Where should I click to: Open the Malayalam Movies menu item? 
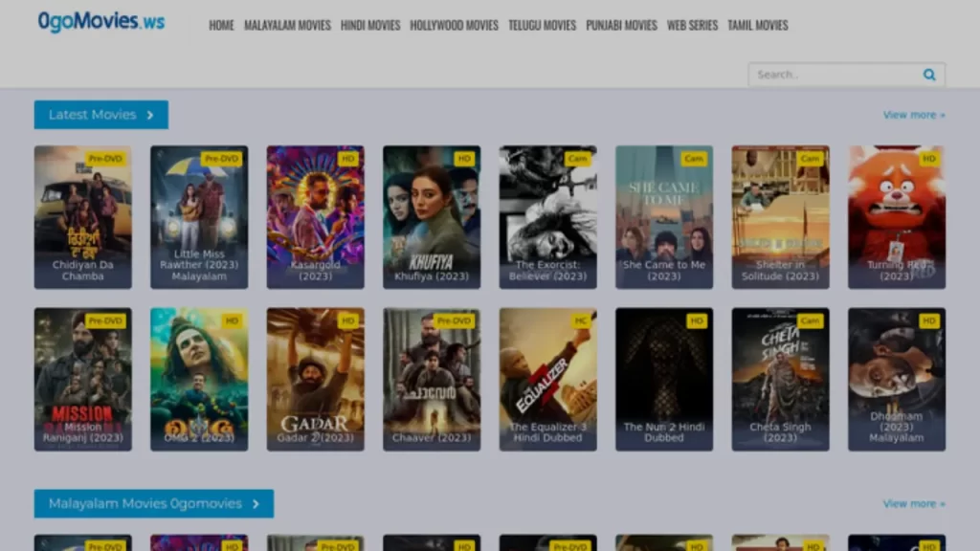tap(287, 26)
